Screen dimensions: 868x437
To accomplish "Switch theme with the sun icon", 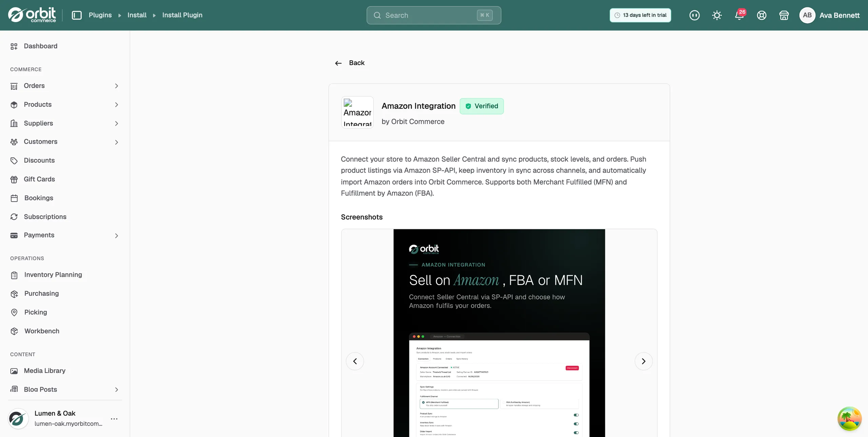I will tap(717, 15).
